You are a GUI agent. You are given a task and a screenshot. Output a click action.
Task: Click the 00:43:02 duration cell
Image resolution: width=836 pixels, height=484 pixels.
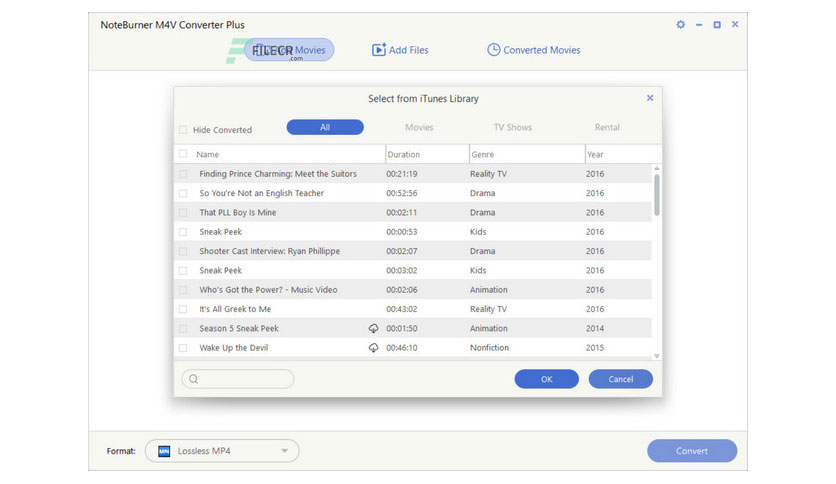[x=401, y=309]
